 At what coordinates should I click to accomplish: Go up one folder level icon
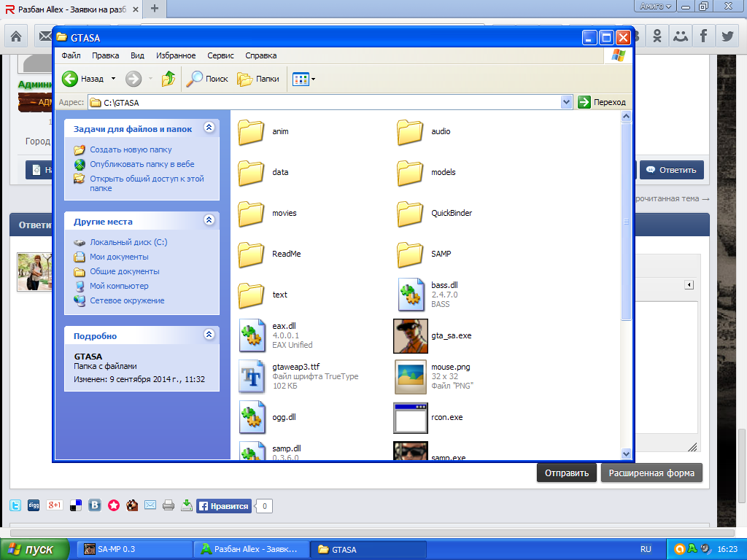tap(169, 79)
